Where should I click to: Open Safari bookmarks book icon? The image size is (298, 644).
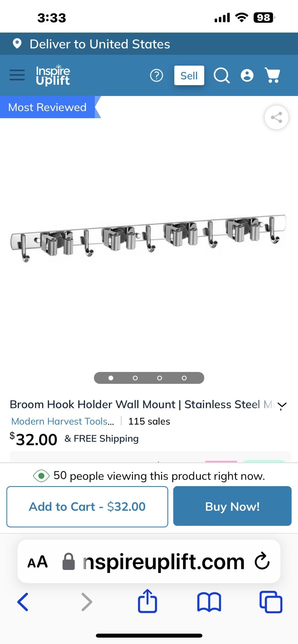pyautogui.click(x=209, y=602)
